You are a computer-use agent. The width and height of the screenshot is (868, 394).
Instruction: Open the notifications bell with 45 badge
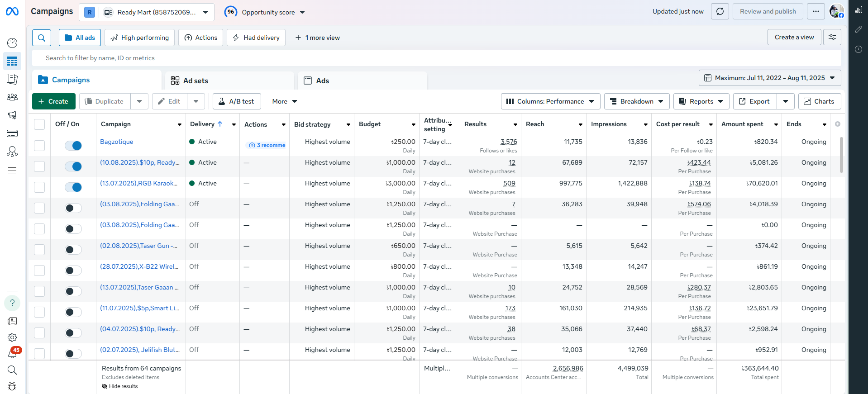[x=12, y=354]
